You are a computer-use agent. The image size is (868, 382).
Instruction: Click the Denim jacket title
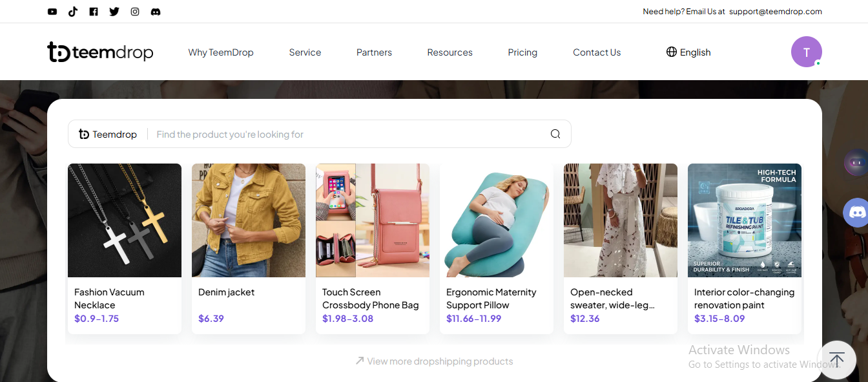[227, 292]
